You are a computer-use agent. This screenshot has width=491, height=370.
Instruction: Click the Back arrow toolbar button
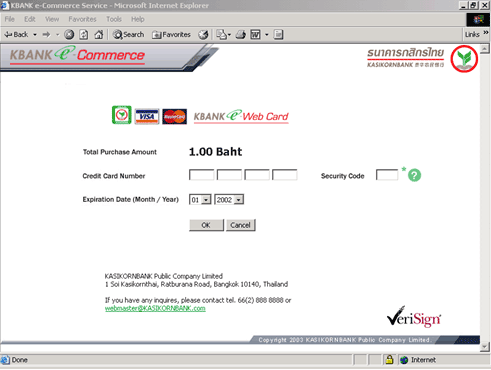[x=16, y=34]
